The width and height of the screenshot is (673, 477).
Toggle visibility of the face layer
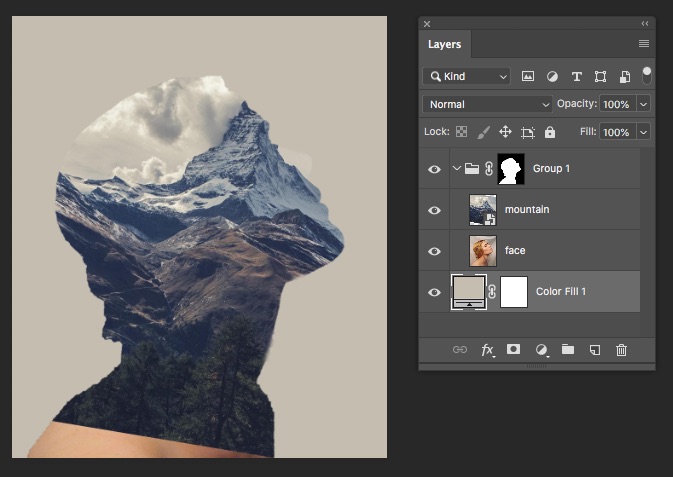(x=434, y=251)
